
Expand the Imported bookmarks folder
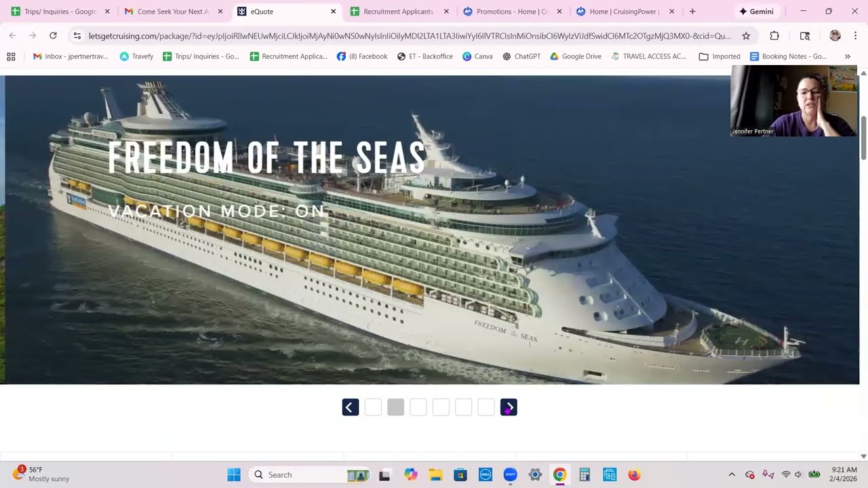click(x=719, y=56)
